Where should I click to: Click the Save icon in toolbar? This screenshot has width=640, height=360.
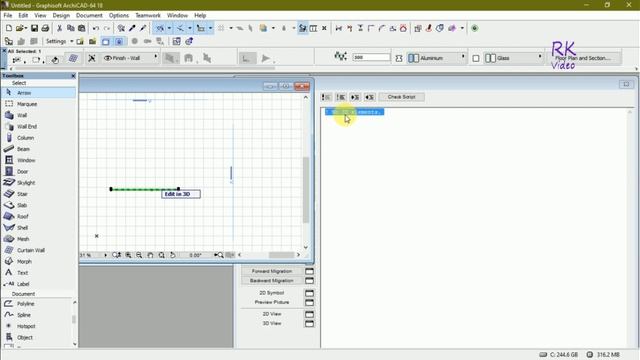(x=34, y=28)
